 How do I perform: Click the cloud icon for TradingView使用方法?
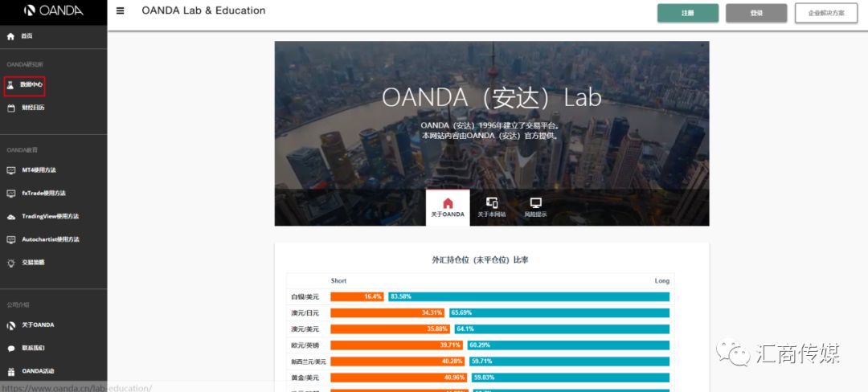11,217
